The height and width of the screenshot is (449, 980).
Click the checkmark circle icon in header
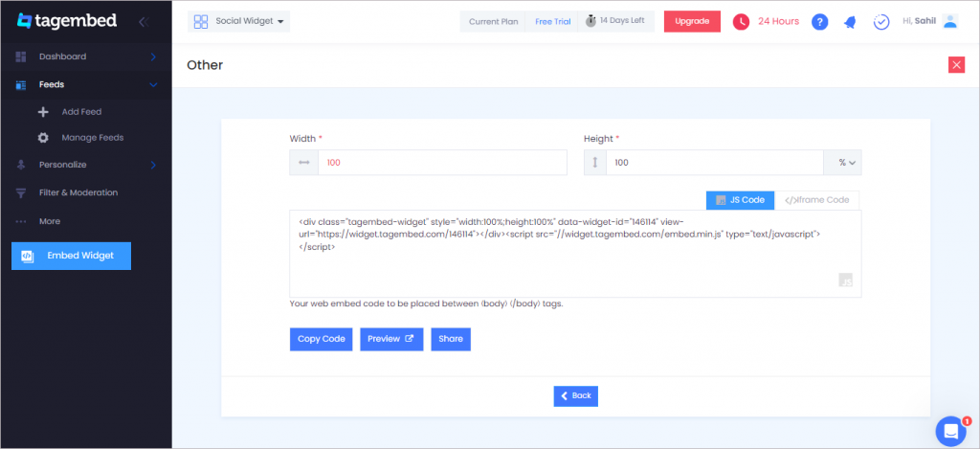pyautogui.click(x=881, y=22)
